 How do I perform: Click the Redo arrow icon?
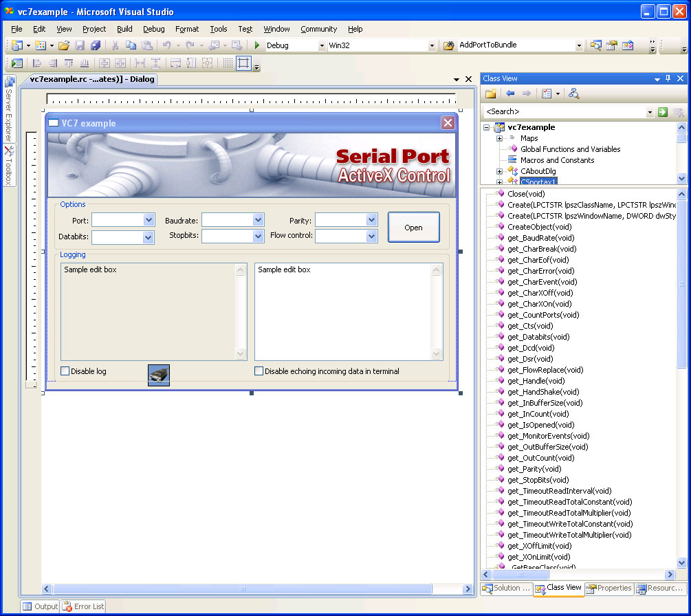[190, 45]
